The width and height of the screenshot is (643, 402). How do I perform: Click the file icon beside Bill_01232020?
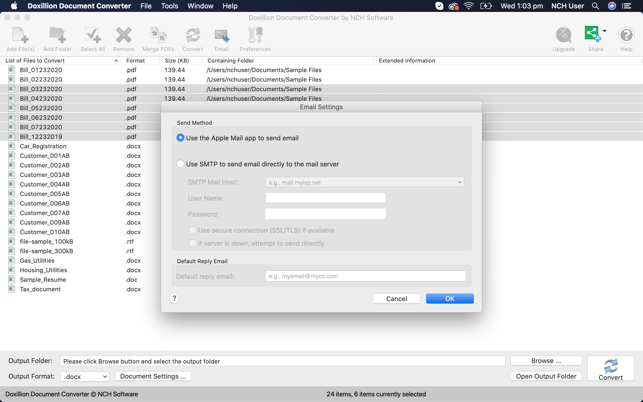pyautogui.click(x=11, y=70)
